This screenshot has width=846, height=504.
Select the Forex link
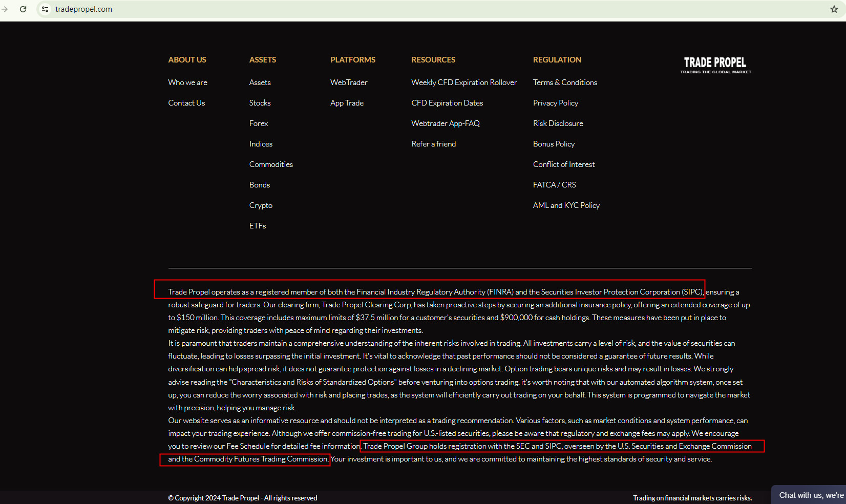[259, 123]
